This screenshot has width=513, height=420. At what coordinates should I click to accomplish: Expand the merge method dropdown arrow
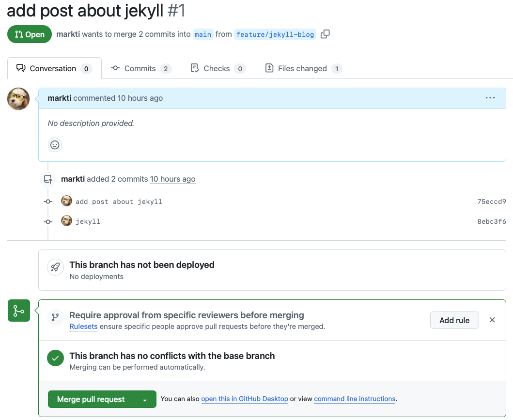[x=145, y=399]
